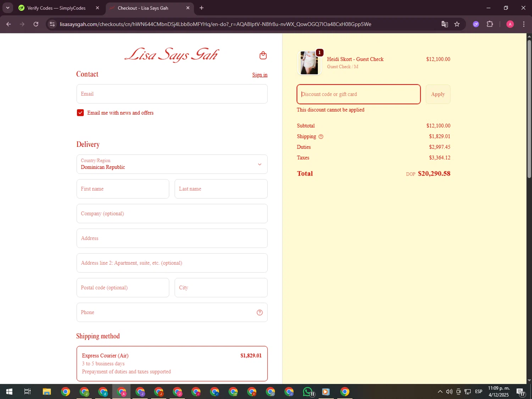Click the Phone input field
The image size is (532, 399).
[x=172, y=312]
